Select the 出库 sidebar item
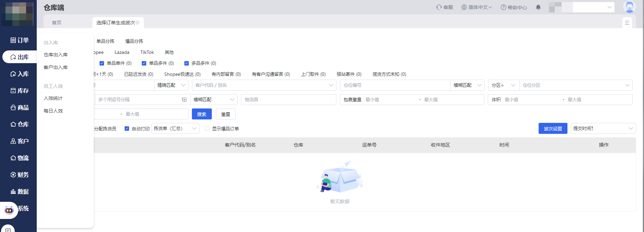The height and width of the screenshot is (232, 644). pyautogui.click(x=19, y=57)
